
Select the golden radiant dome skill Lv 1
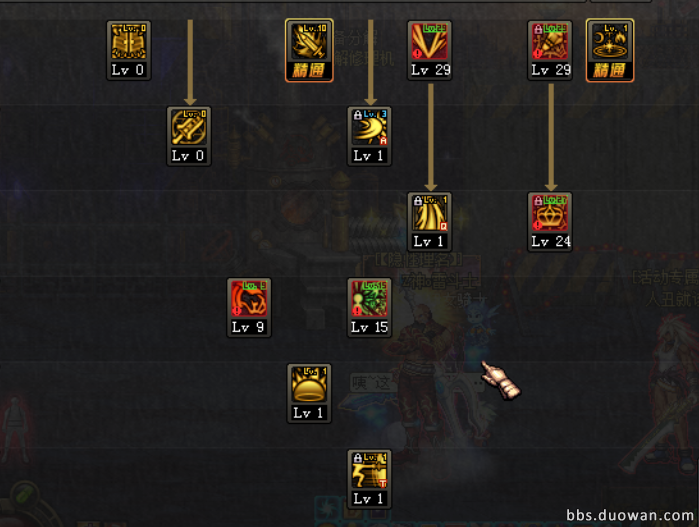tap(309, 393)
